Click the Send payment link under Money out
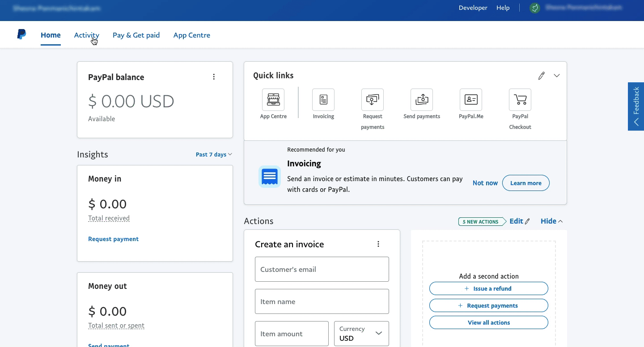 109,345
